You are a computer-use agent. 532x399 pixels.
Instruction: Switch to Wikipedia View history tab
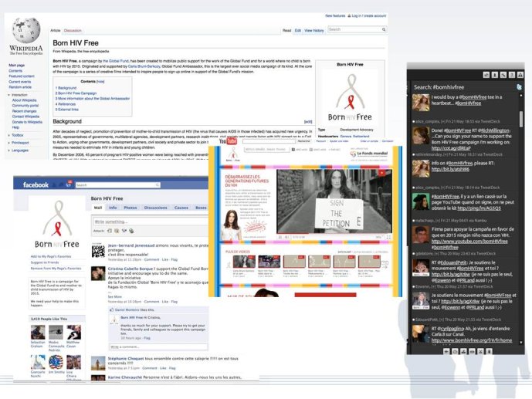click(x=313, y=31)
